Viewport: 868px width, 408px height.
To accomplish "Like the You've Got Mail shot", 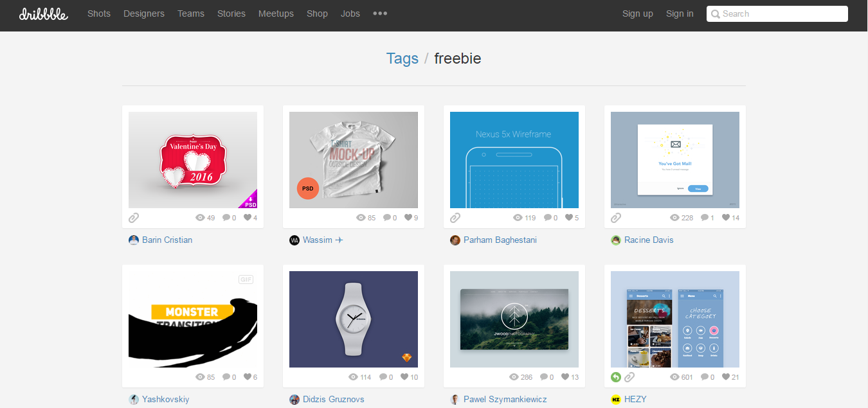I will 725,217.
